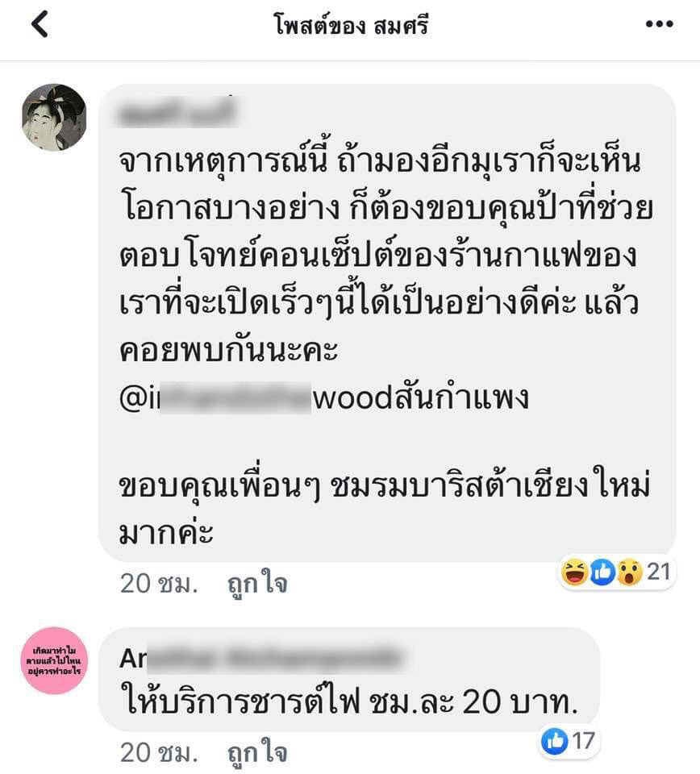This screenshot has height=774, width=700.
Task: Like the first comment via ถูกใจ
Action: tap(257, 584)
